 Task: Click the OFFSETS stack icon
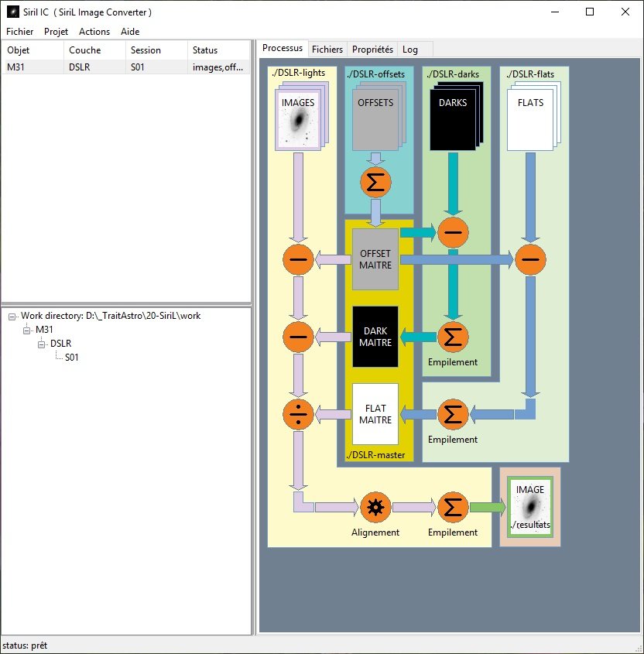379,116
